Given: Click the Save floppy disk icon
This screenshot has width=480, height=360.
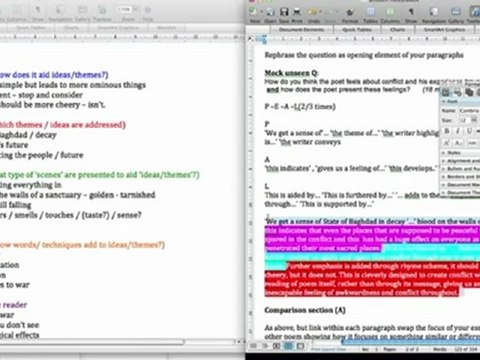Looking at the screenshot, I should coord(284,12).
